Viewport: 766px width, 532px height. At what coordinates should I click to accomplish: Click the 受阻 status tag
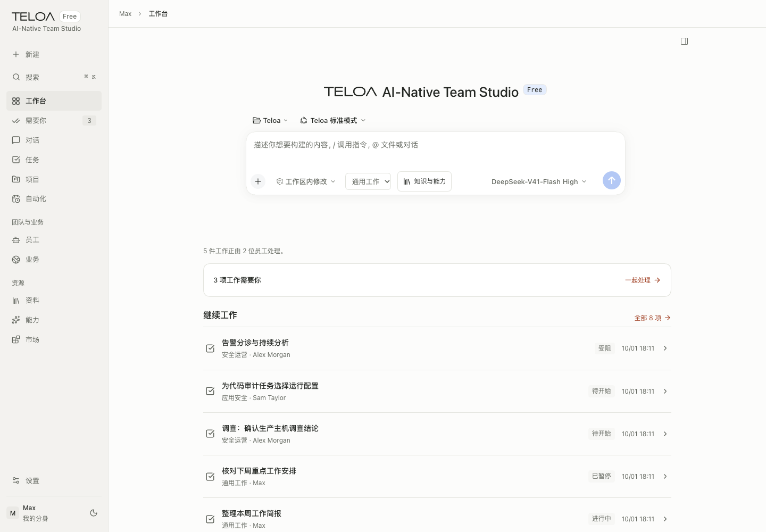[x=604, y=348]
